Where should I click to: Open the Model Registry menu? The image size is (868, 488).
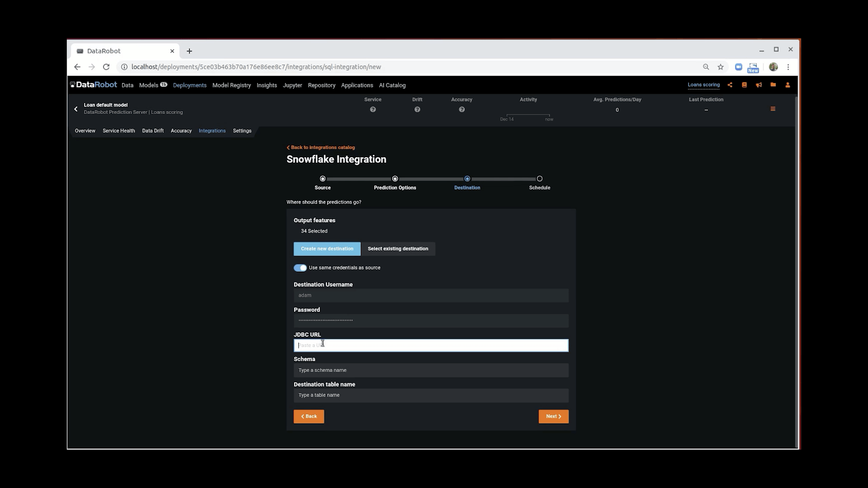(x=232, y=85)
